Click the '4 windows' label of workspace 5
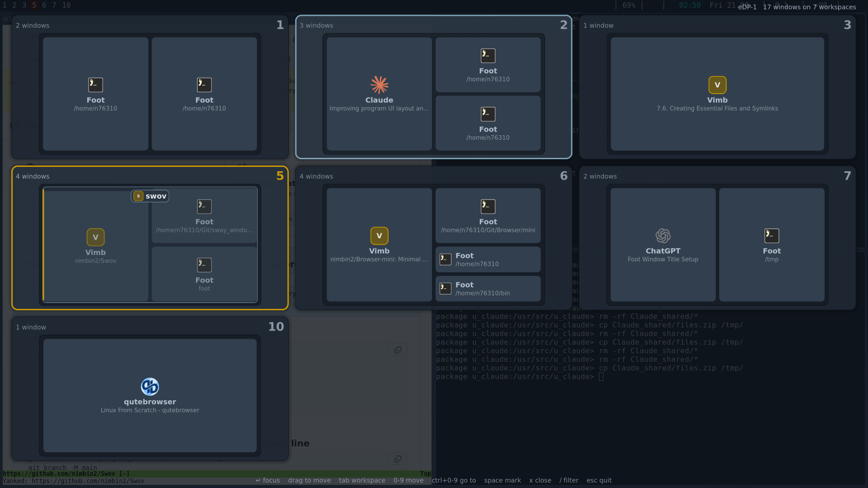This screenshot has height=488, width=868. click(33, 176)
